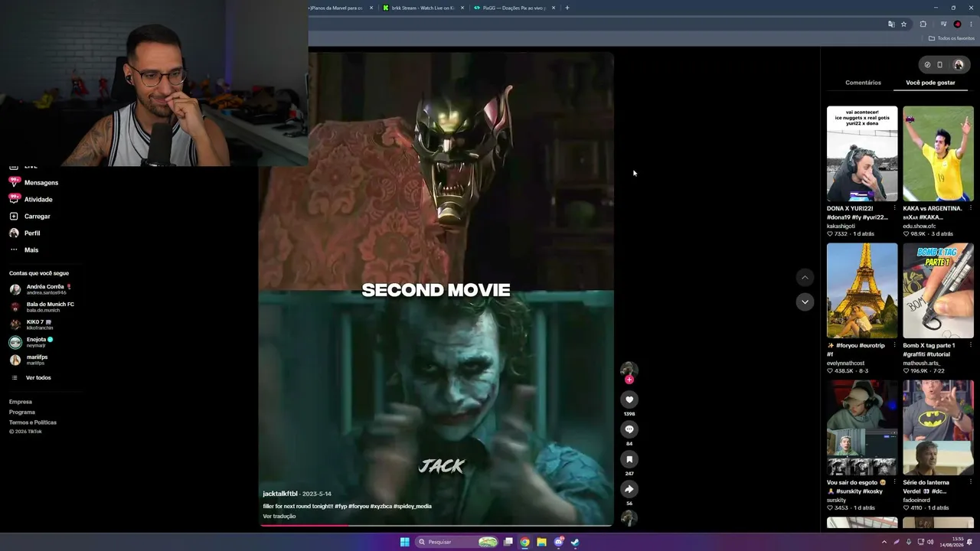The width and height of the screenshot is (980, 551).
Task: Open a new browser tab
Action: 567,8
